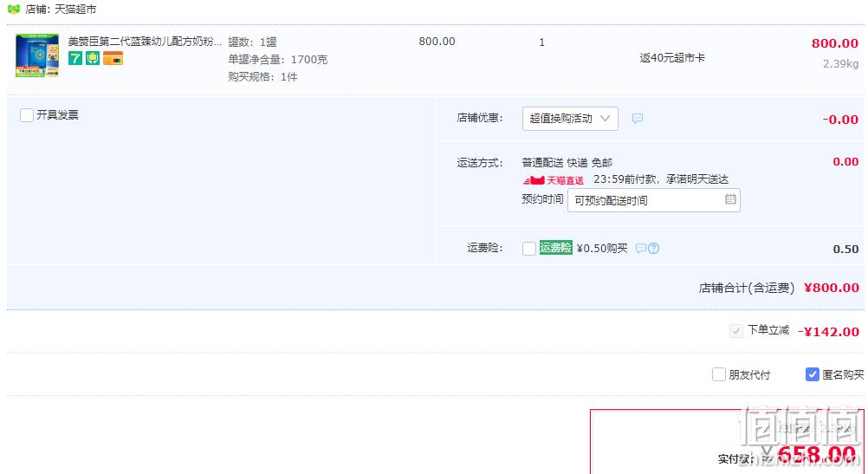
Task: Uncheck the 匿名购买 checkbox
Action: click(x=812, y=375)
